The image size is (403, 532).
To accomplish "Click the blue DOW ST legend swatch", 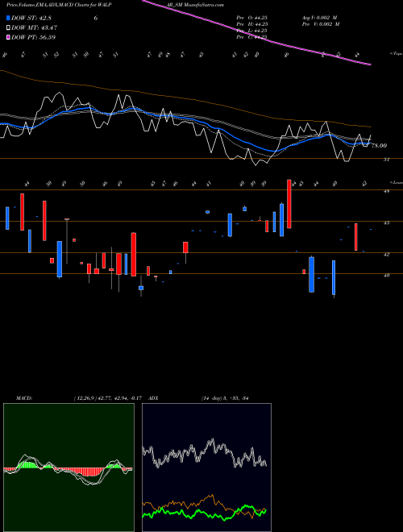I will click(8, 18).
